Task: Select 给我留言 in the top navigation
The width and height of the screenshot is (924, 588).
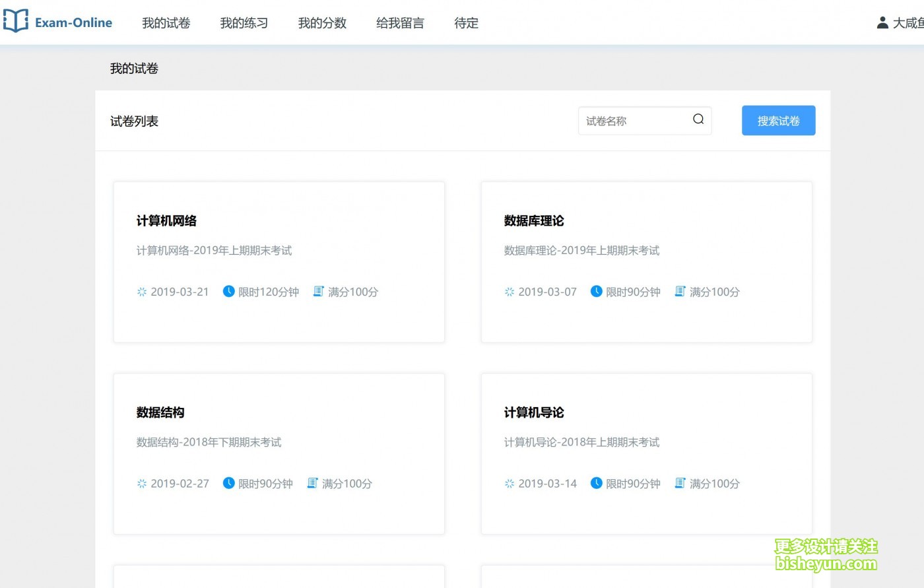Action: point(400,23)
